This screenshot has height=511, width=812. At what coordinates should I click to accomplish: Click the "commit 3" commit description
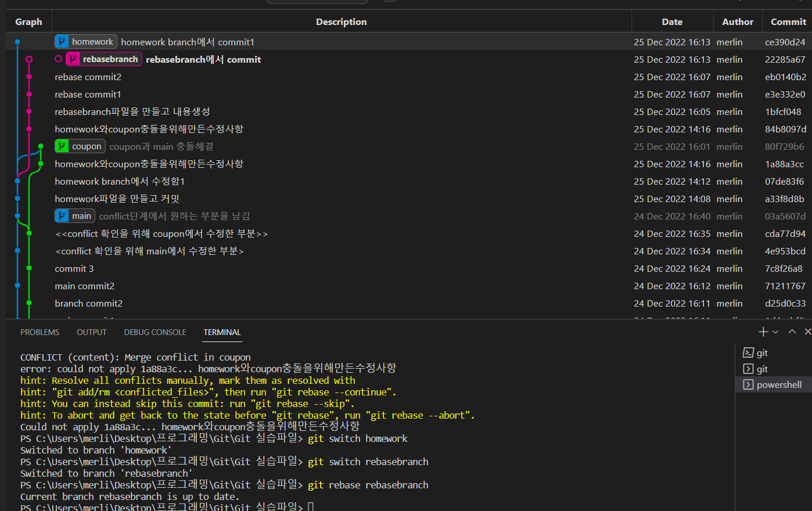pyautogui.click(x=74, y=268)
